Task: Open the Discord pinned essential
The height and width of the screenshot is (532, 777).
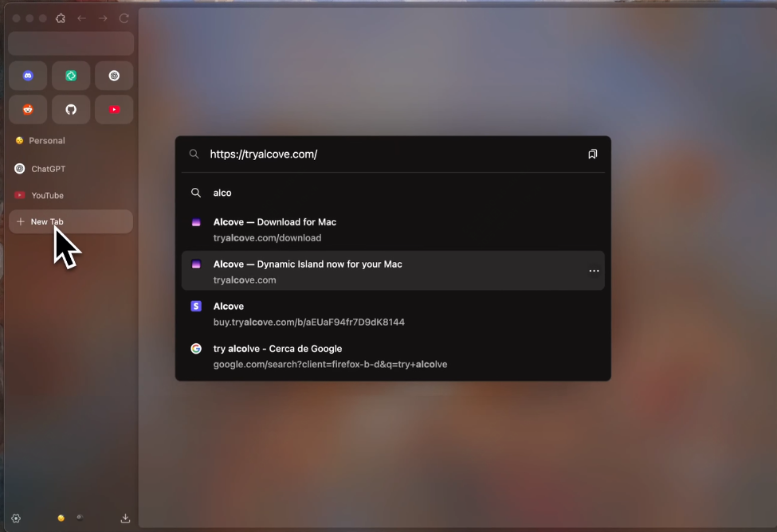Action: pyautogui.click(x=28, y=76)
